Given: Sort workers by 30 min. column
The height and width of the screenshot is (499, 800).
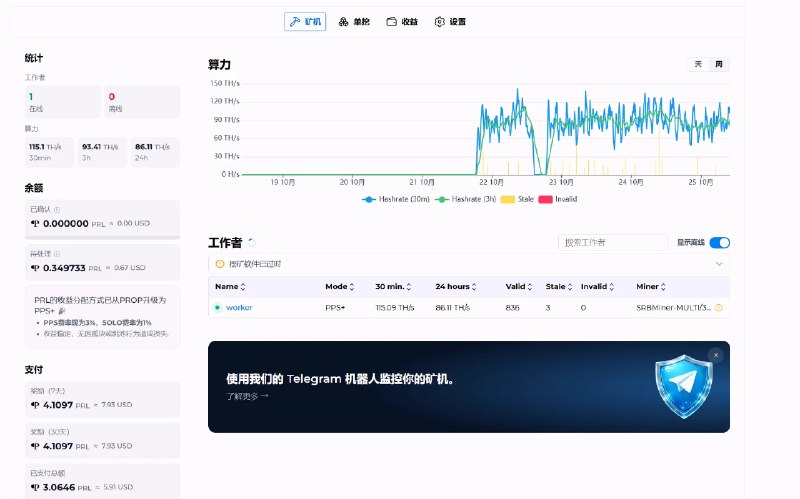Looking at the screenshot, I should click(x=393, y=287).
